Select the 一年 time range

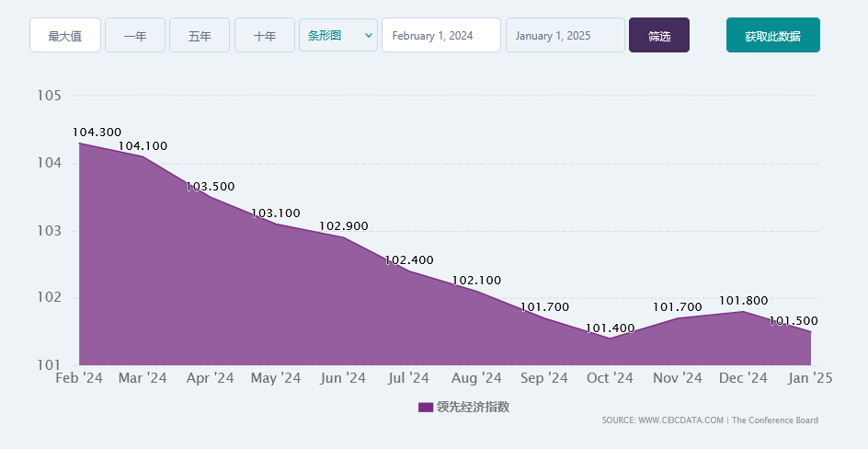point(135,36)
